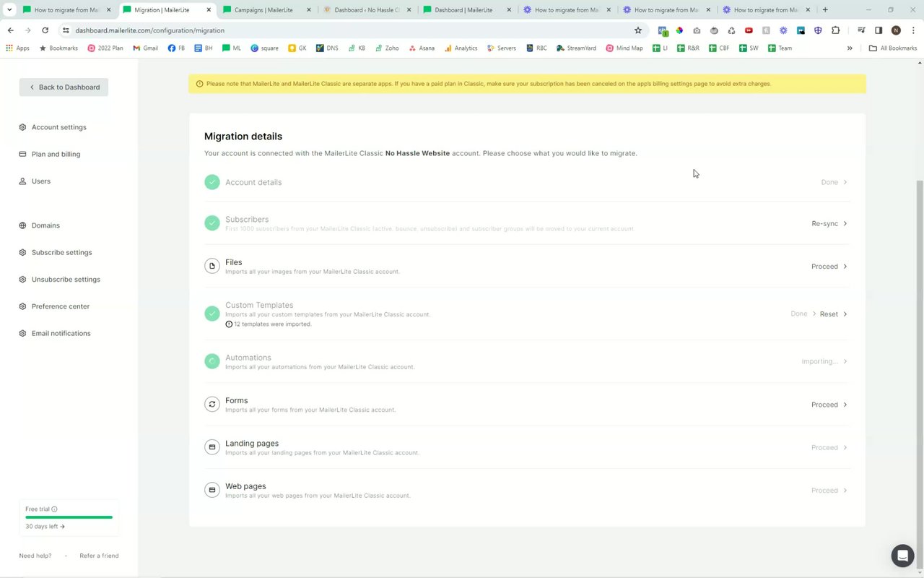This screenshot has width=924, height=578.
Task: Click green checkmark beside Subscribers
Action: (212, 223)
